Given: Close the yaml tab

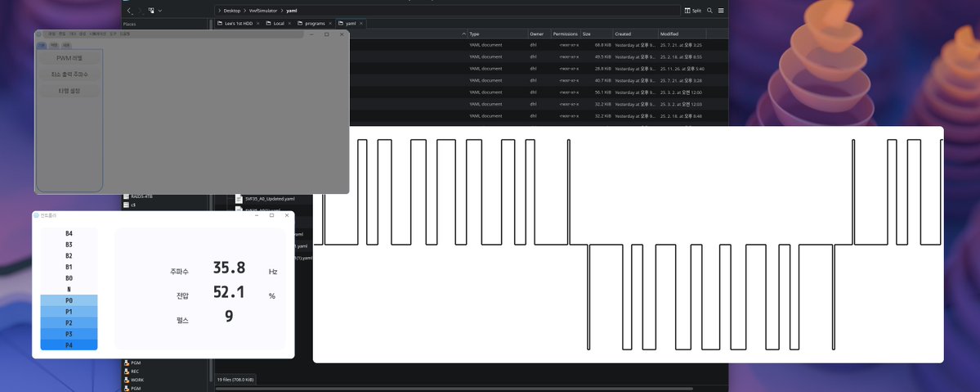Looking at the screenshot, I should click(x=360, y=23).
